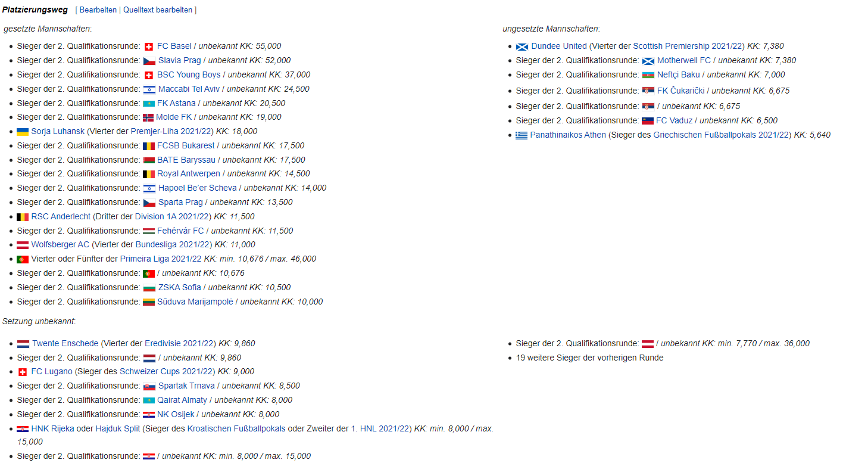868x466 pixels.
Task: Click the Swiss flag beside FC Basel
Action: pyautogui.click(x=149, y=46)
